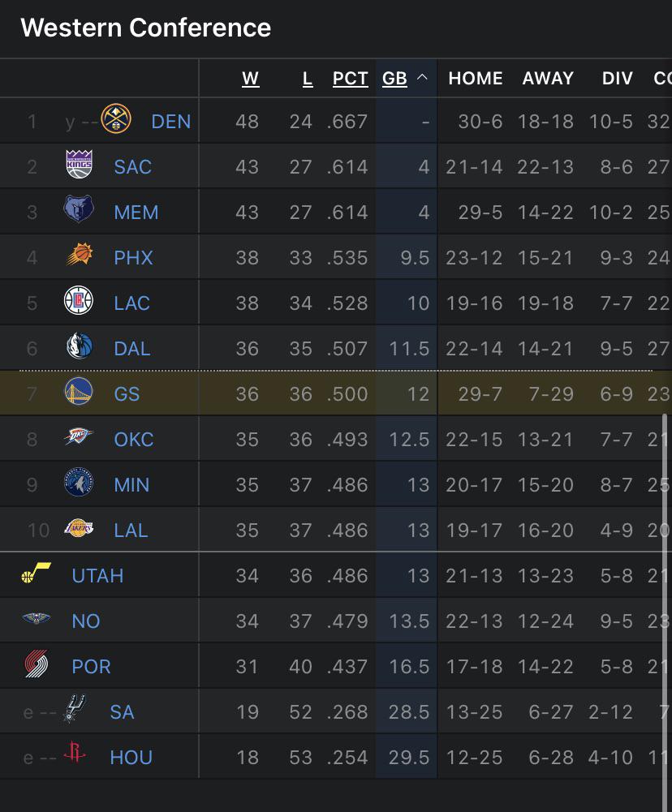Image resolution: width=672 pixels, height=812 pixels.
Task: Click the LA Clippers logo
Action: [x=79, y=302]
